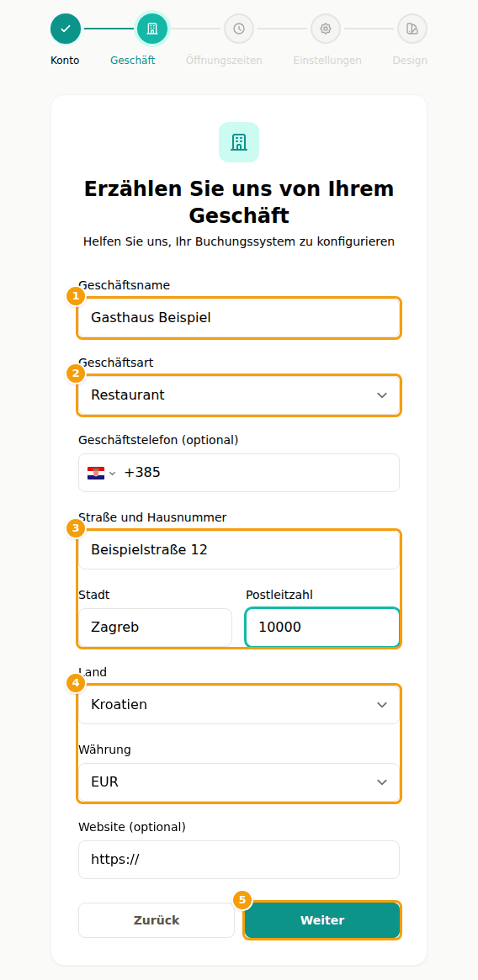Click the Website https:// input field
This screenshot has width=478, height=980.
point(239,860)
